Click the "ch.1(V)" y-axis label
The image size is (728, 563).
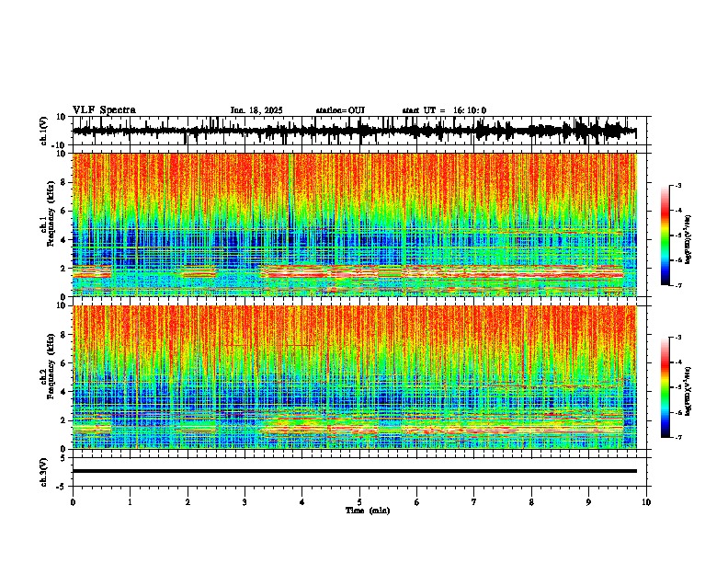pyautogui.click(x=44, y=131)
